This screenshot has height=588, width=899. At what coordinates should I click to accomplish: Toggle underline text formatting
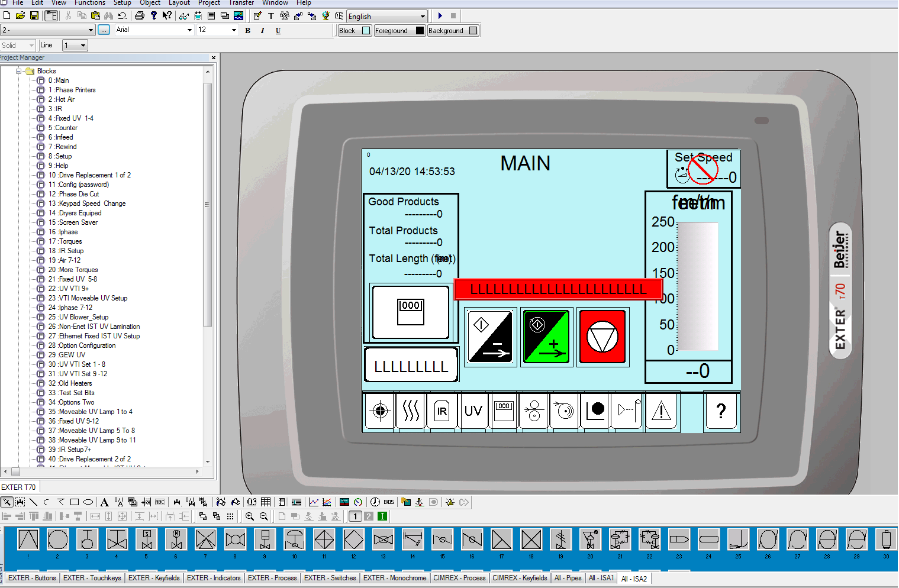tap(278, 31)
